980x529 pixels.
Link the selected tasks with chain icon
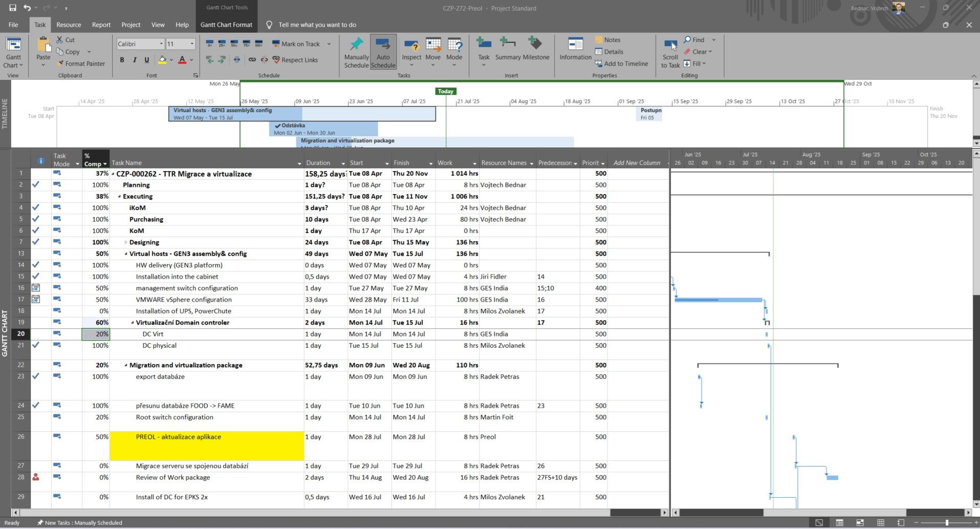pyautogui.click(x=252, y=60)
